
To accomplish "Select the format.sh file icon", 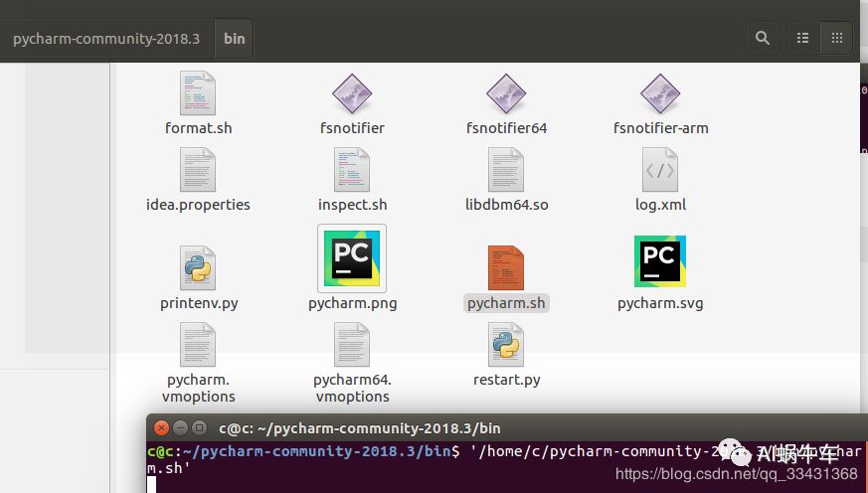I will (x=198, y=93).
